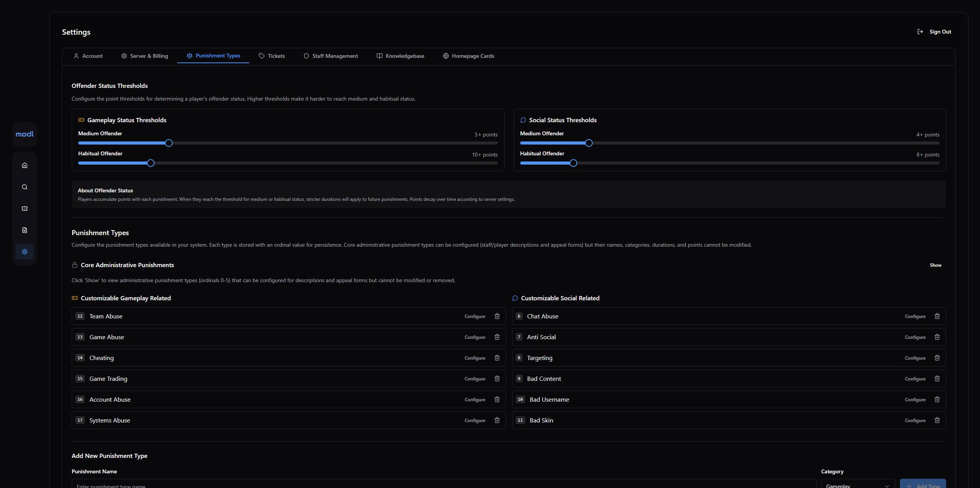Configure the Game Trading type
The height and width of the screenshot is (488, 980).
[x=475, y=379]
